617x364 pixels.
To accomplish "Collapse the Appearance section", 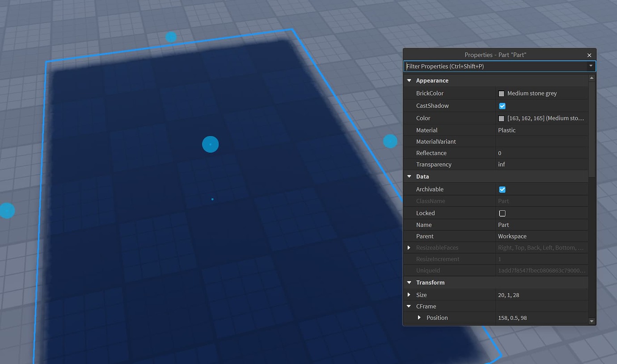I will click(x=409, y=80).
